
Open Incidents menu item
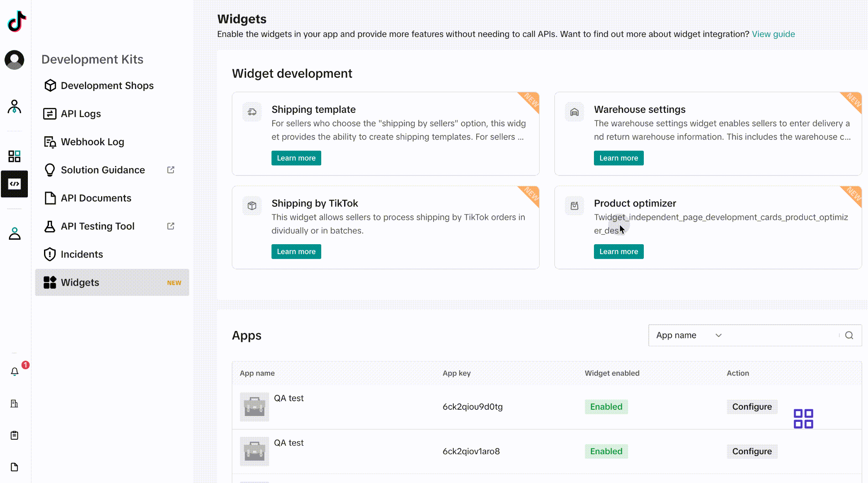[112, 254]
